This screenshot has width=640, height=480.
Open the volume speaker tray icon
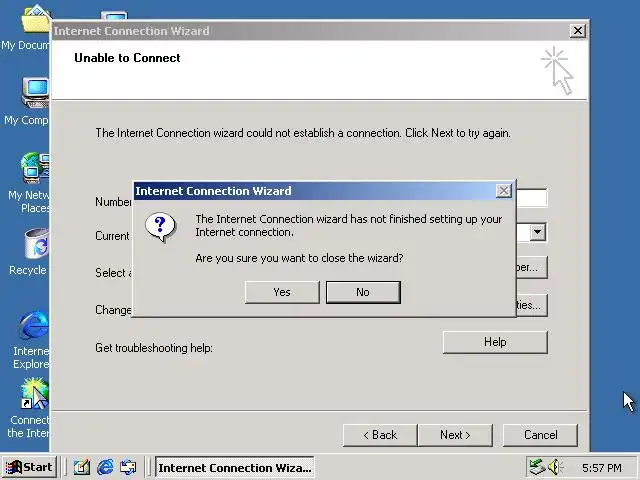(555, 467)
